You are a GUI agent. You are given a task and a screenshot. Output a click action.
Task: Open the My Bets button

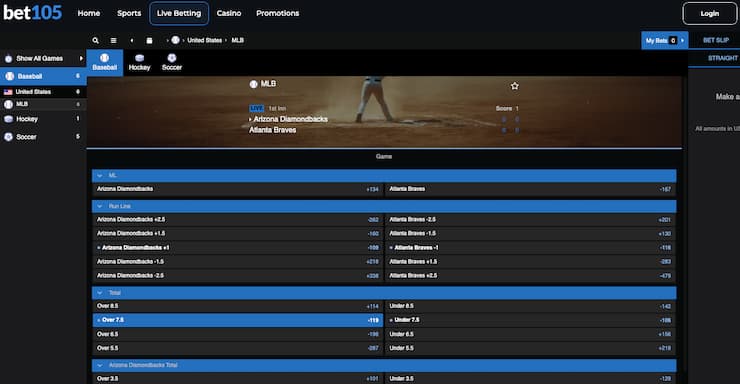[664, 41]
